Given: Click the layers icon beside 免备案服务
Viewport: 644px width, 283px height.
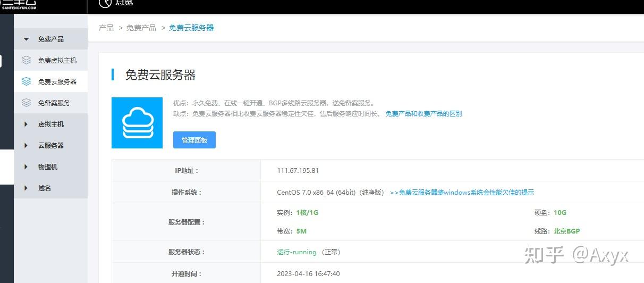Looking at the screenshot, I should (x=26, y=103).
